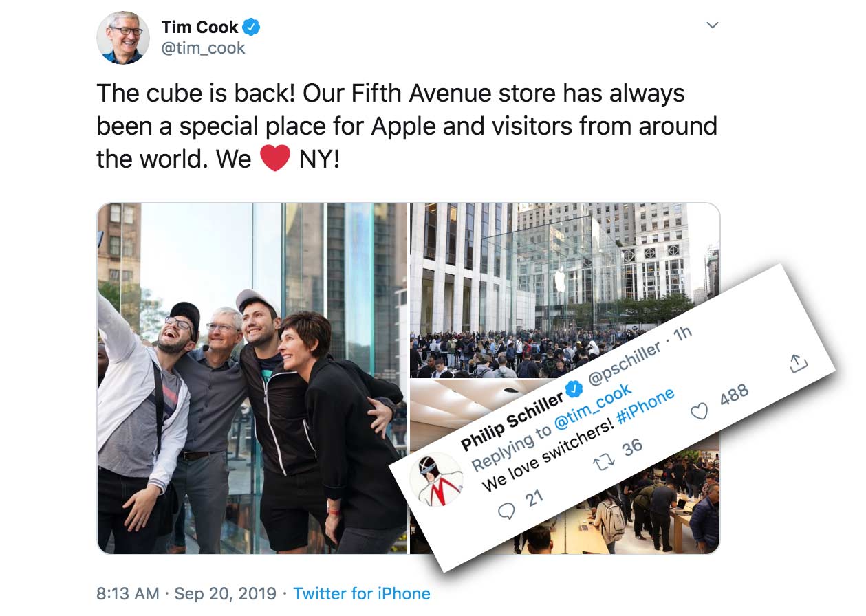866x616 pixels.
Task: Like Philip Schiller's reply with heart icon
Action: (x=700, y=412)
